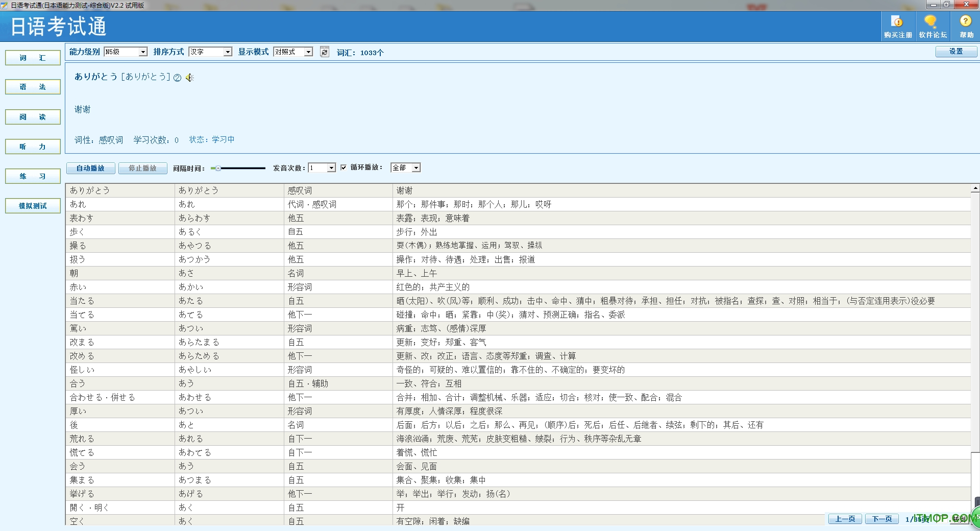
Task: Play pronunciation with the speaker icon
Action: tap(190, 78)
